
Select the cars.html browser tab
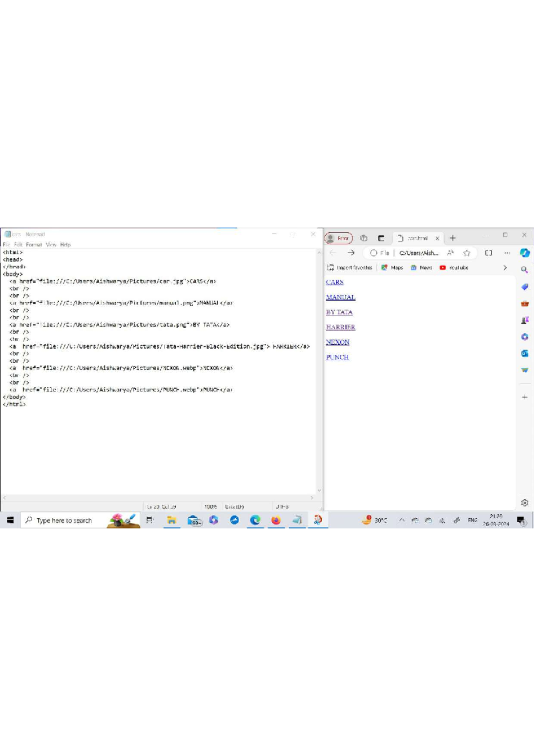click(x=417, y=238)
